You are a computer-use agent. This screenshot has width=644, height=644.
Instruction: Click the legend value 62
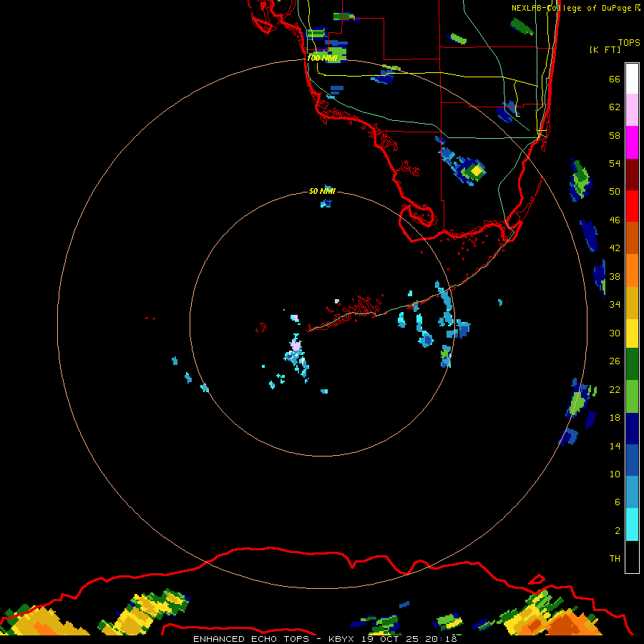[615, 107]
